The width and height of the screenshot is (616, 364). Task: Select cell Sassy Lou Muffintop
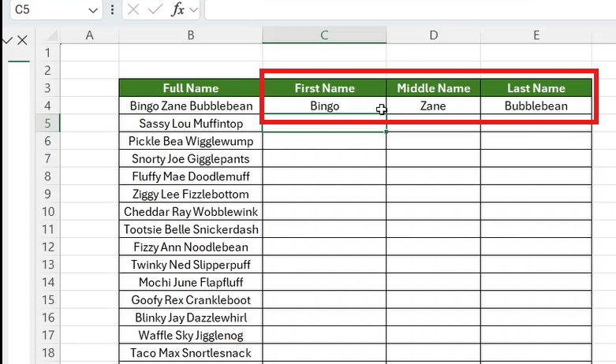pyautogui.click(x=191, y=123)
